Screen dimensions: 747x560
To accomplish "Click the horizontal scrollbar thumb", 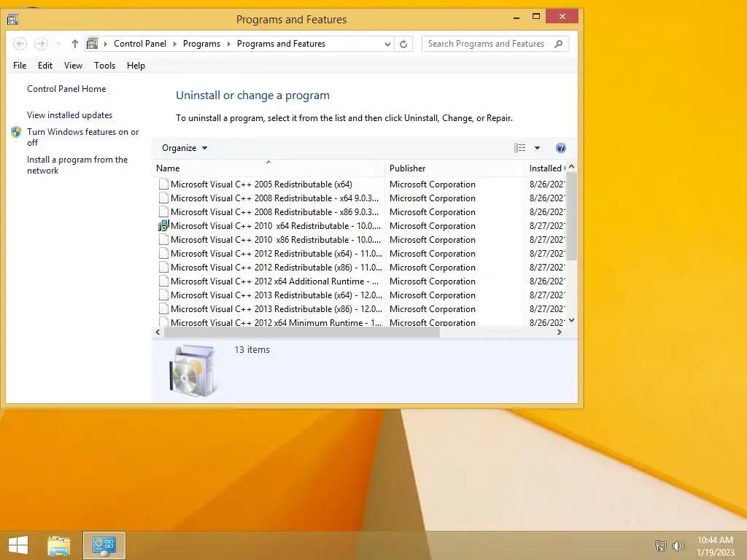I will pos(302,332).
